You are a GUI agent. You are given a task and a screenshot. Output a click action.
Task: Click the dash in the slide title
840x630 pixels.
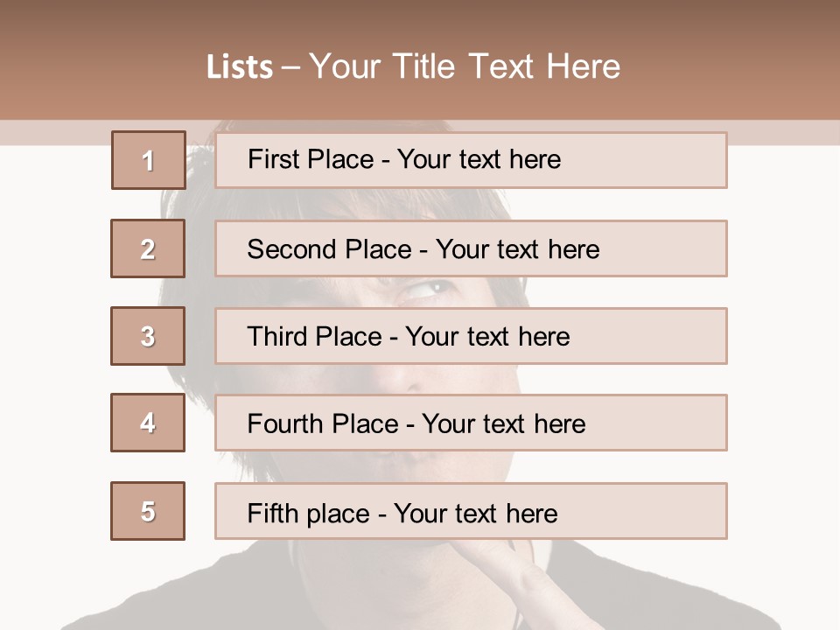pos(290,67)
